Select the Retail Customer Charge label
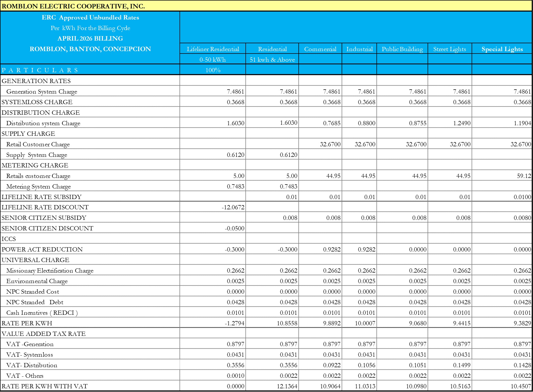Screen dimensions: 533x392 click(38, 144)
